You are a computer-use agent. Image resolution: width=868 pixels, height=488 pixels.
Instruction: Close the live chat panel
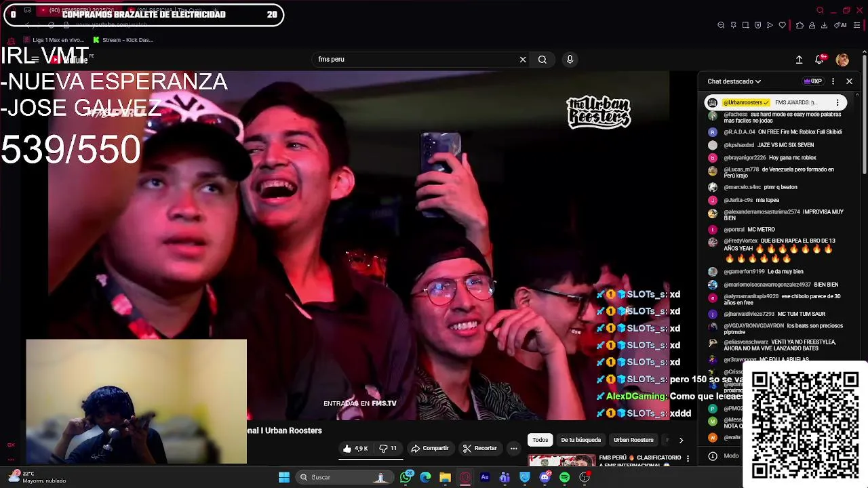point(849,81)
